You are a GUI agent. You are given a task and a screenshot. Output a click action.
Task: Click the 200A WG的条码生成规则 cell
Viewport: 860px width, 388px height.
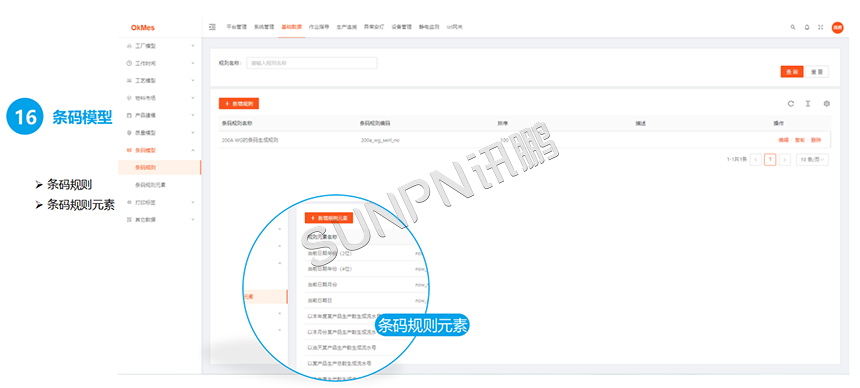coord(250,140)
